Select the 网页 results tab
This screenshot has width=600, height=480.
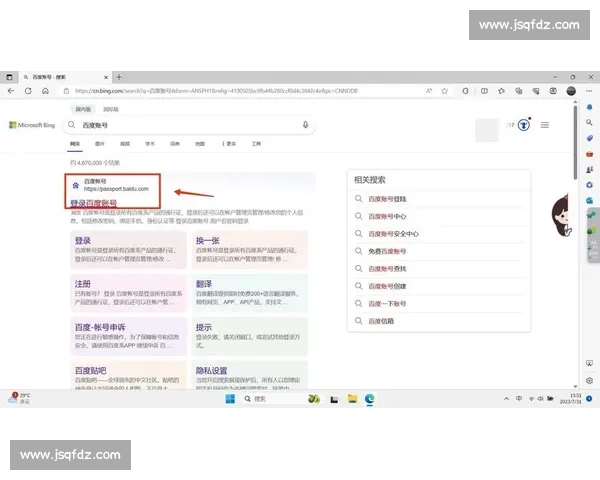point(75,144)
